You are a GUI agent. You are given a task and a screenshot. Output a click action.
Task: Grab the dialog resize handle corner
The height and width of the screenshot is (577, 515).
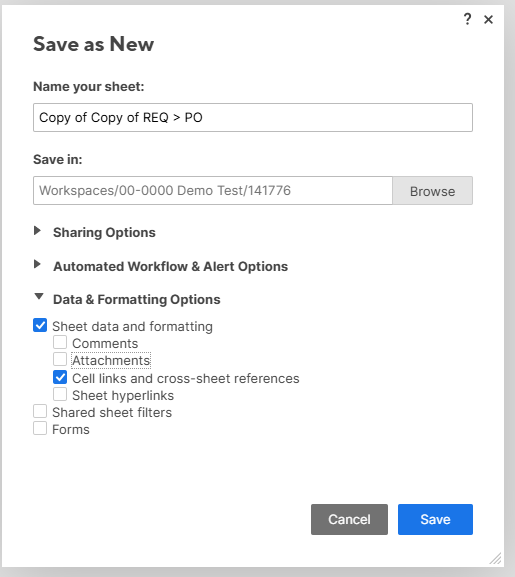(496, 558)
